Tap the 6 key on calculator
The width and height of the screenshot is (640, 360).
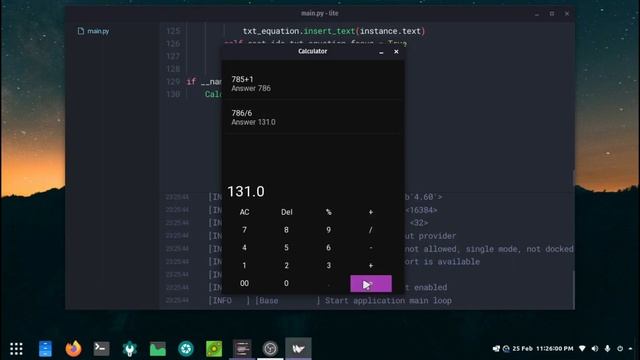(329, 248)
